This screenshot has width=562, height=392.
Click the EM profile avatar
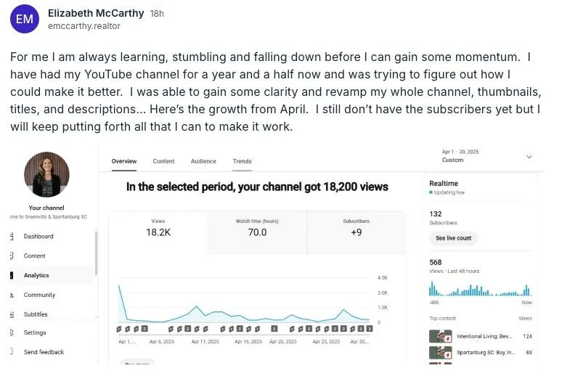(25, 19)
